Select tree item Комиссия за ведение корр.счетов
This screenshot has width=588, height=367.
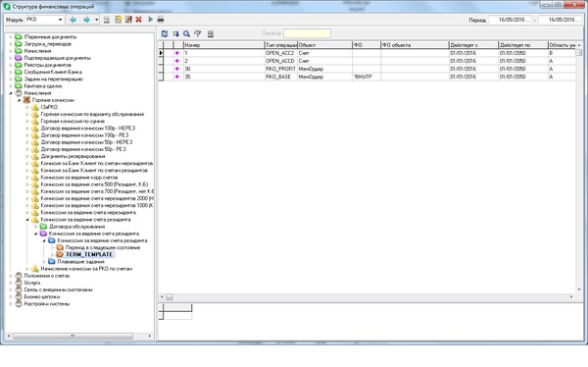click(79, 178)
